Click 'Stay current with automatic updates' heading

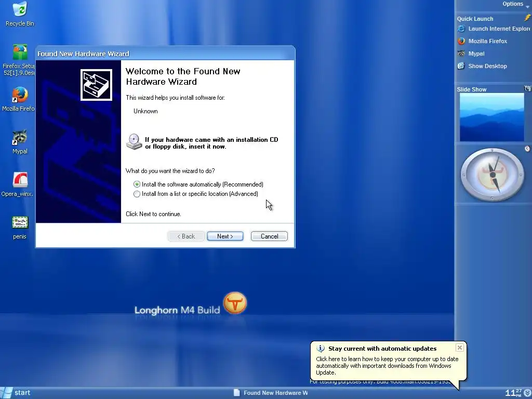(382, 349)
